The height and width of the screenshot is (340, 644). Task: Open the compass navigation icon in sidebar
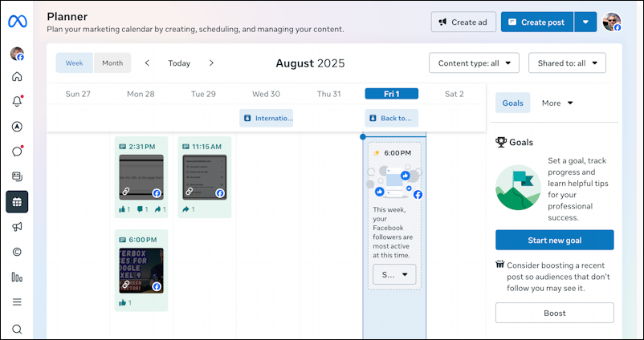(x=17, y=127)
